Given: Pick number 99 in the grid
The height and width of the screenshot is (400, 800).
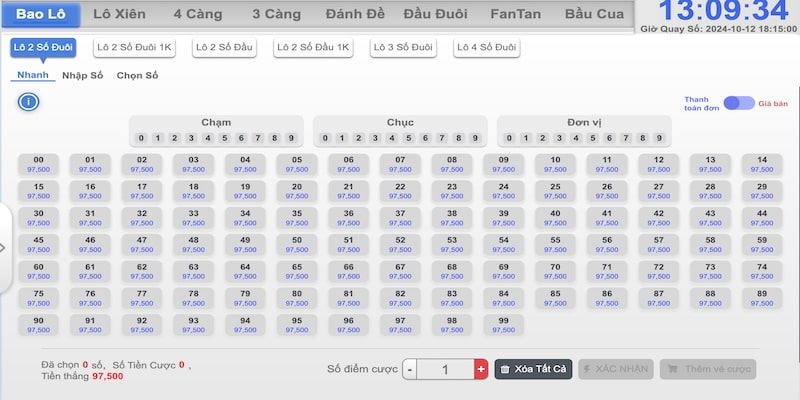Looking at the screenshot, I should pyautogui.click(x=503, y=325).
